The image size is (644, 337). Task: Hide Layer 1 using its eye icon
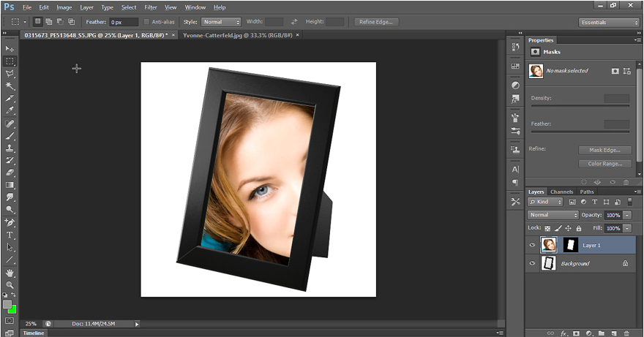(x=533, y=246)
